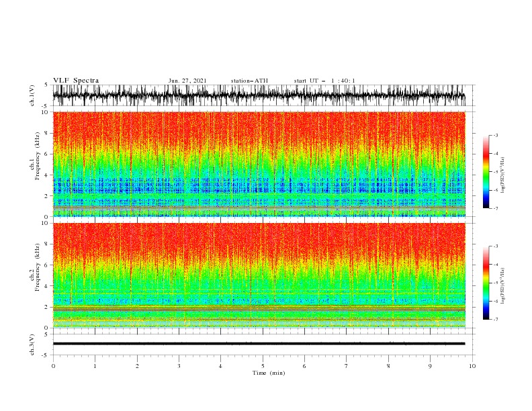
Task: Click the "start UT = 1 :40: 1" text
Action: [324, 81]
